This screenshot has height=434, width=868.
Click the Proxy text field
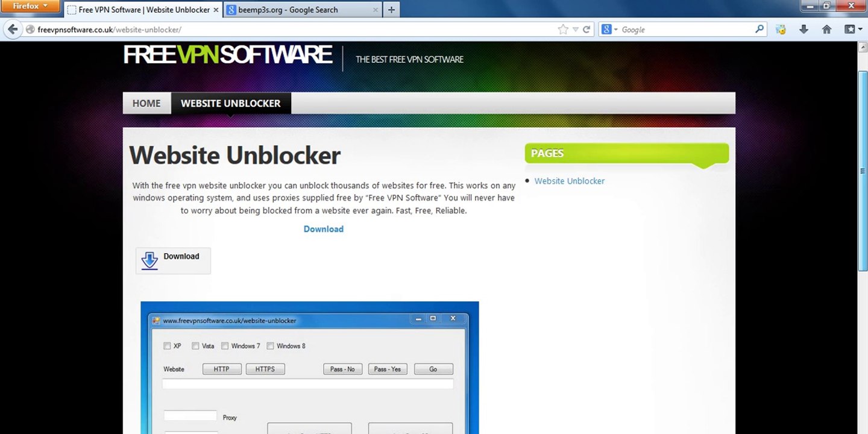tap(190, 415)
